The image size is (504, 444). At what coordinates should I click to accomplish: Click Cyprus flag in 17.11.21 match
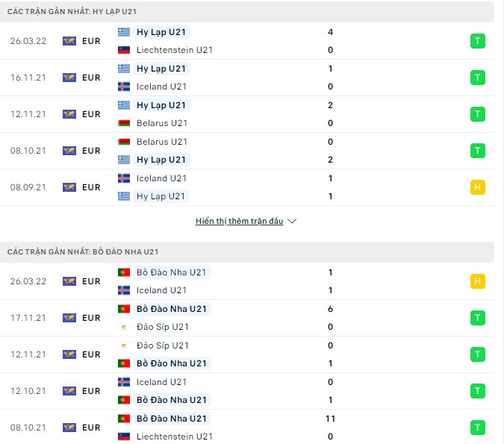tap(124, 327)
